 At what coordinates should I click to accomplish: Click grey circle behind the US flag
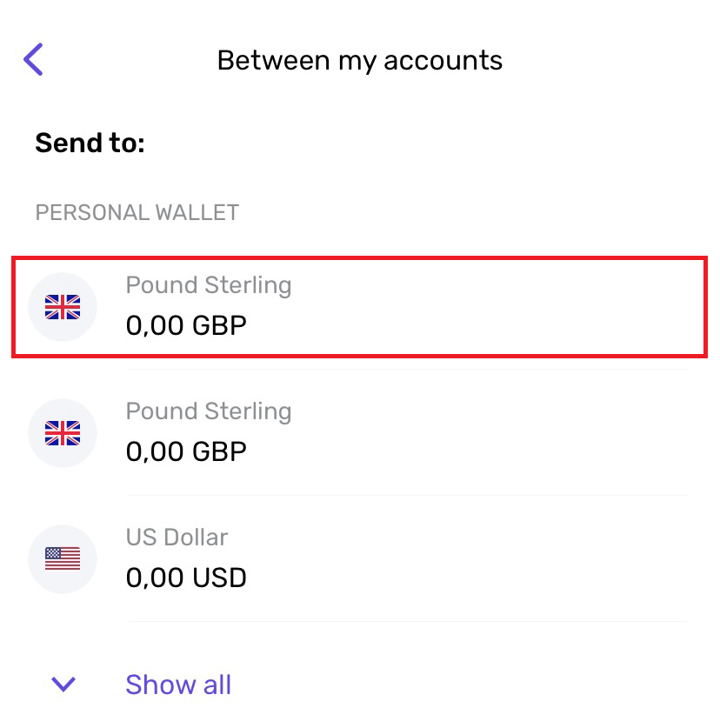pos(63,559)
